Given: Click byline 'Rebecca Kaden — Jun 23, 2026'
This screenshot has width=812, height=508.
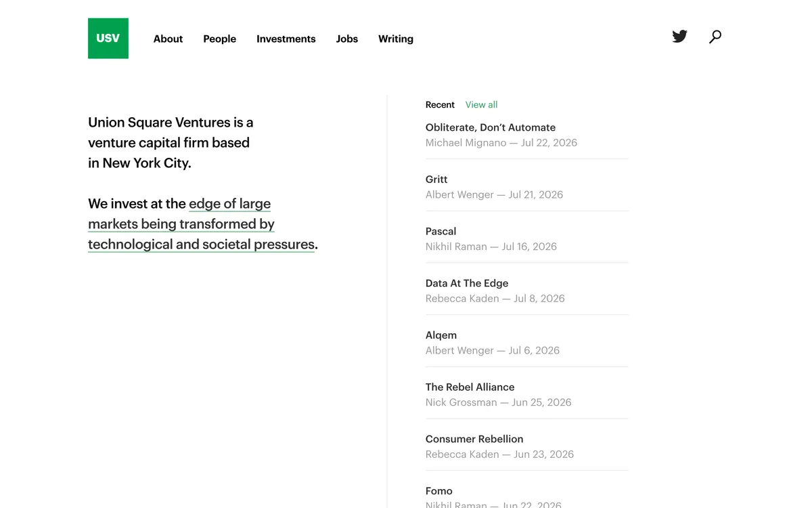Looking at the screenshot, I should (x=499, y=454).
